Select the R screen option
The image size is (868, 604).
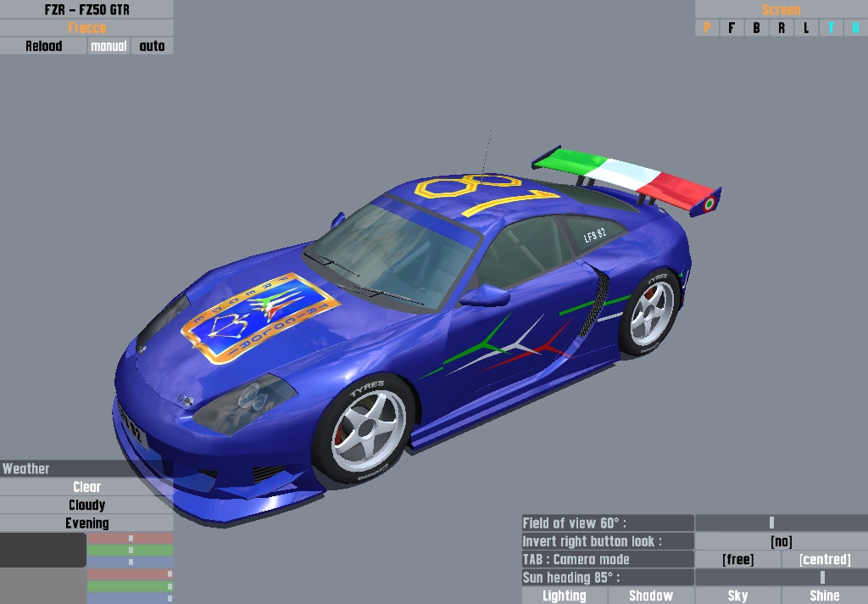(781, 28)
